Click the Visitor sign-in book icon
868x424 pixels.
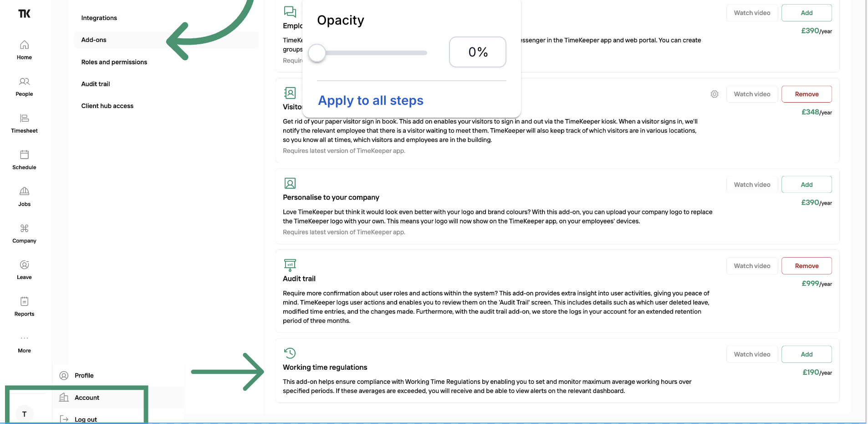click(x=290, y=93)
